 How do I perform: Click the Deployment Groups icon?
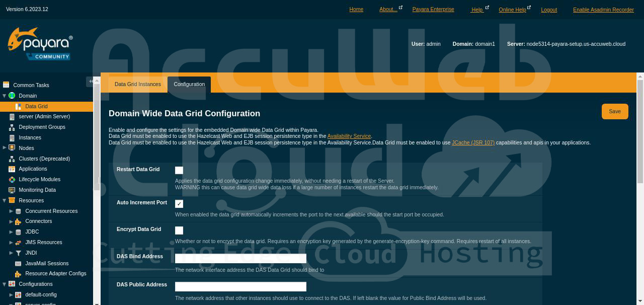click(12, 127)
